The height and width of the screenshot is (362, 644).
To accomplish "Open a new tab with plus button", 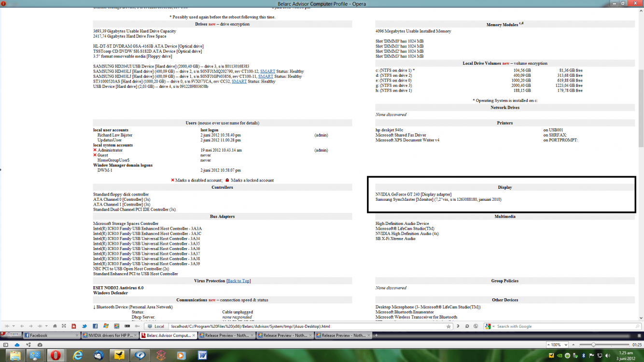I will pos(377,335).
